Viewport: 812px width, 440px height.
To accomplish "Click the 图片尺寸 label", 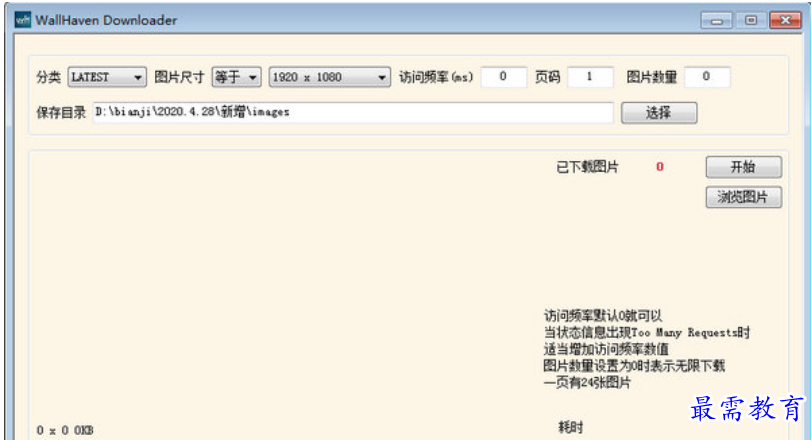I will (x=179, y=77).
